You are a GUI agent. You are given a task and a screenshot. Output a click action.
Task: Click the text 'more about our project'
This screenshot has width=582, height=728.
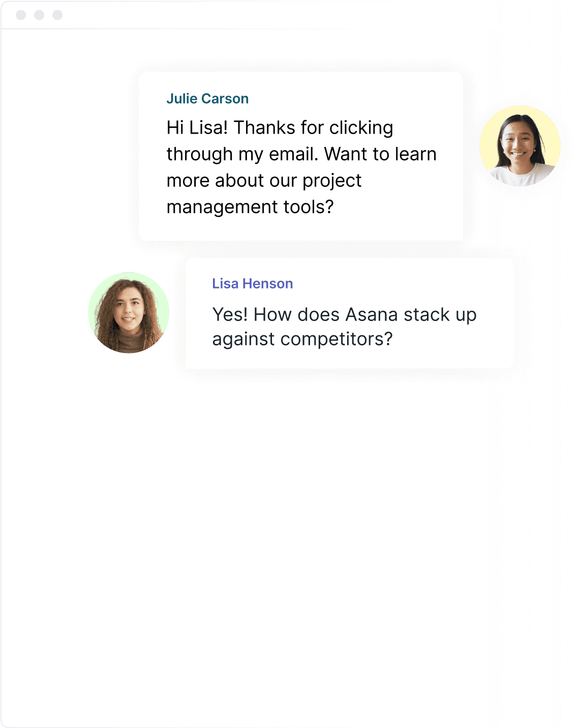point(264,180)
